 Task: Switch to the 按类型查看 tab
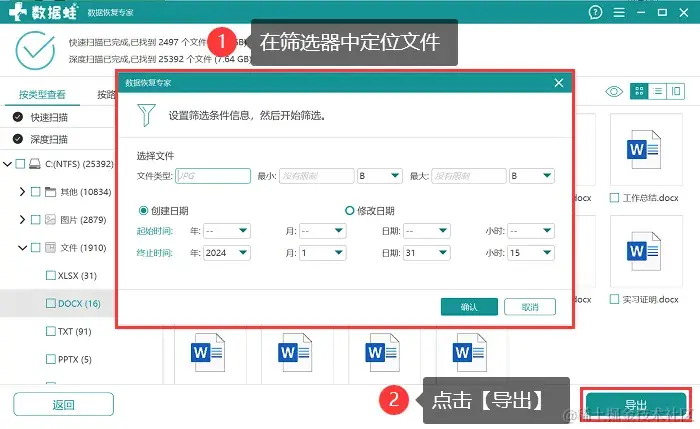(42, 95)
